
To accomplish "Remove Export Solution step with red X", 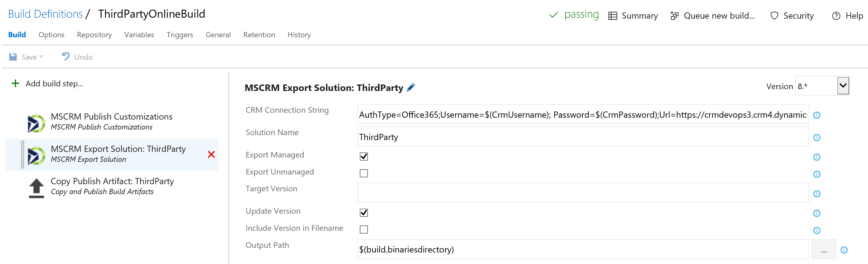I will tap(211, 155).
